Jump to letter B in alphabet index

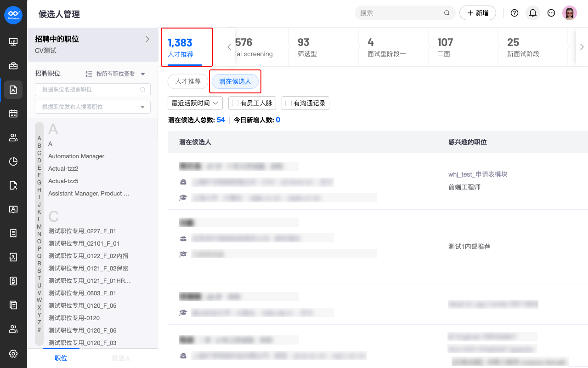39,145
